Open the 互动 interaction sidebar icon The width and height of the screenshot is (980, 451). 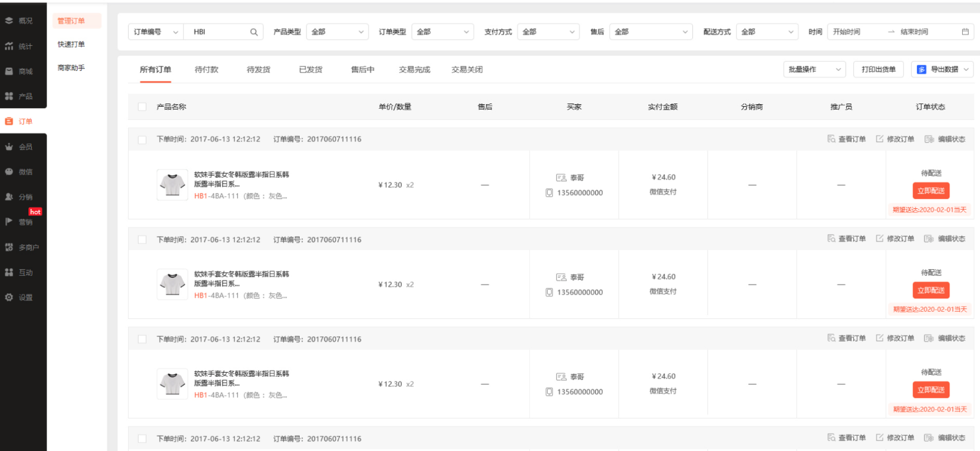pyautogui.click(x=9, y=273)
